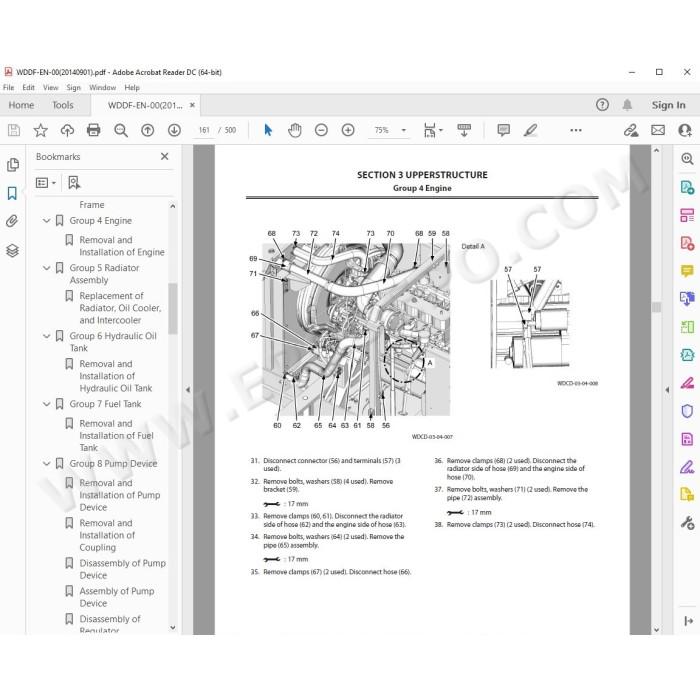Open more tools with the ellipsis
This screenshot has height=700, width=700.
point(576,130)
